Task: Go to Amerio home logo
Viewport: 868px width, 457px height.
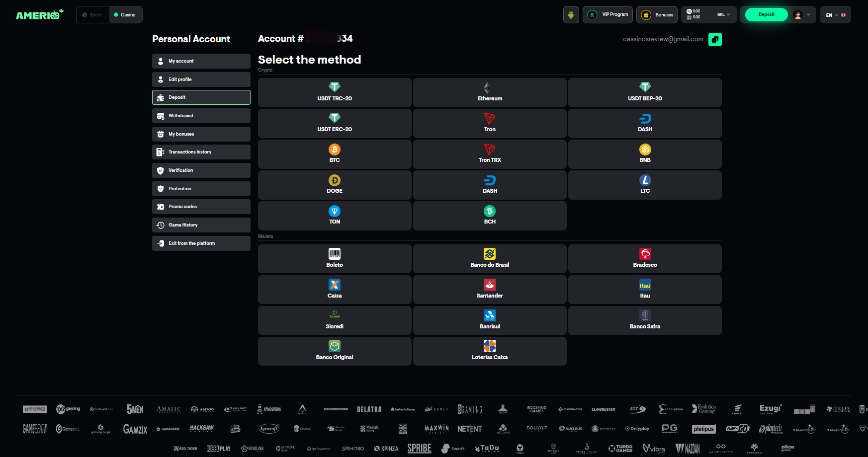Action: coord(40,14)
